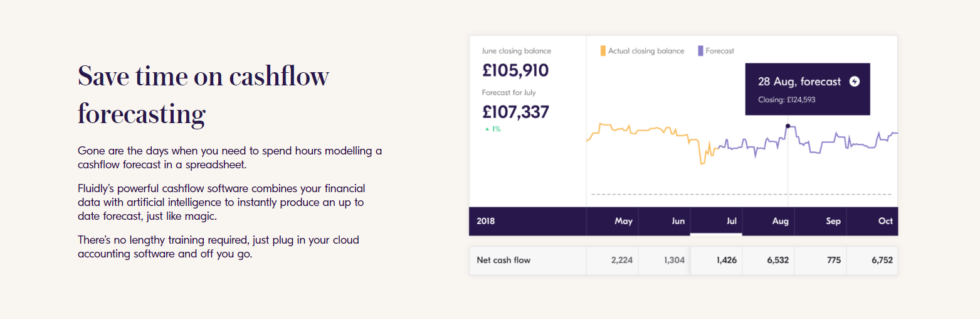Click the Actual closing balance legend label

click(646, 51)
